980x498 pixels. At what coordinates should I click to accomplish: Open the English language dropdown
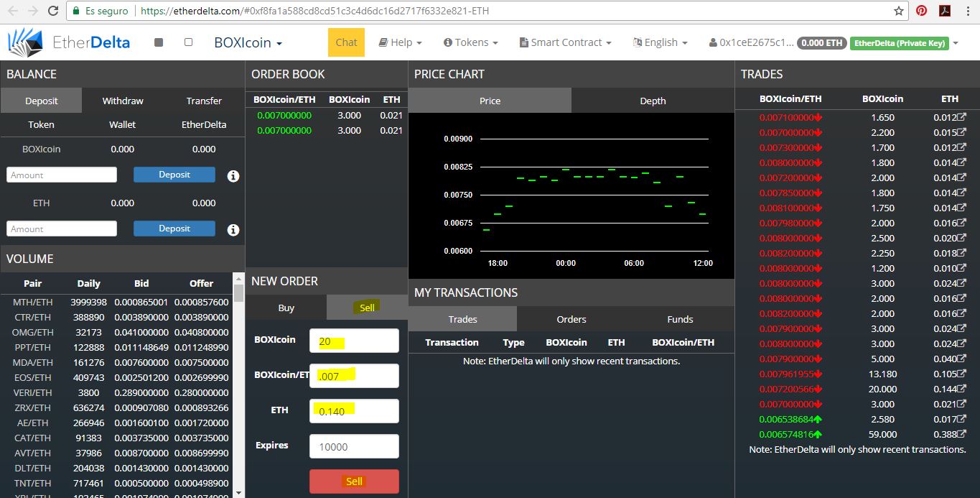coord(660,42)
